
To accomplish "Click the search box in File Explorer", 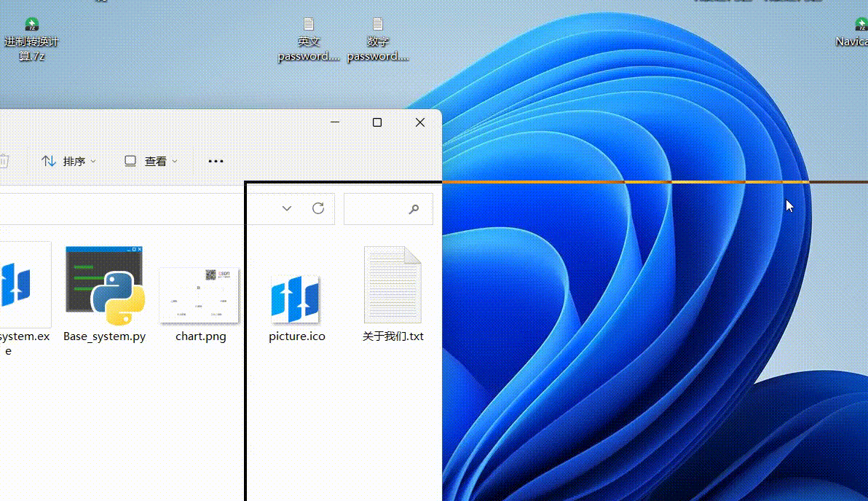I will click(388, 209).
